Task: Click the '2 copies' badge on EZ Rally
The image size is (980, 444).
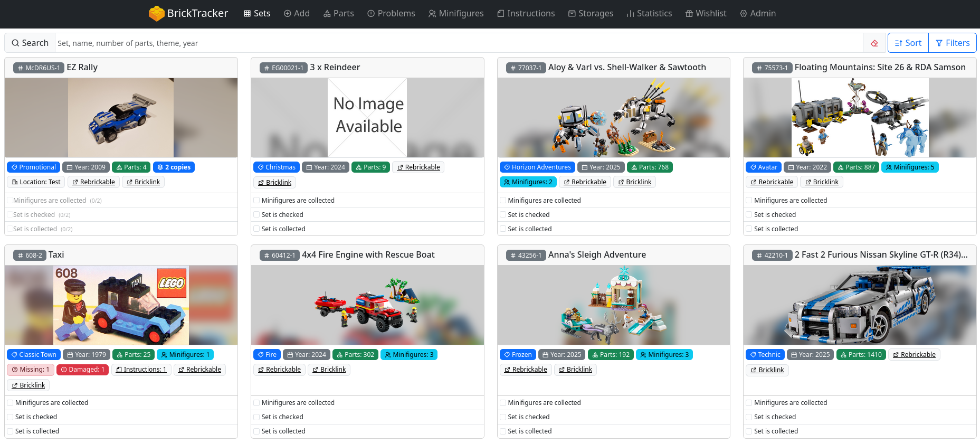Action: point(174,167)
